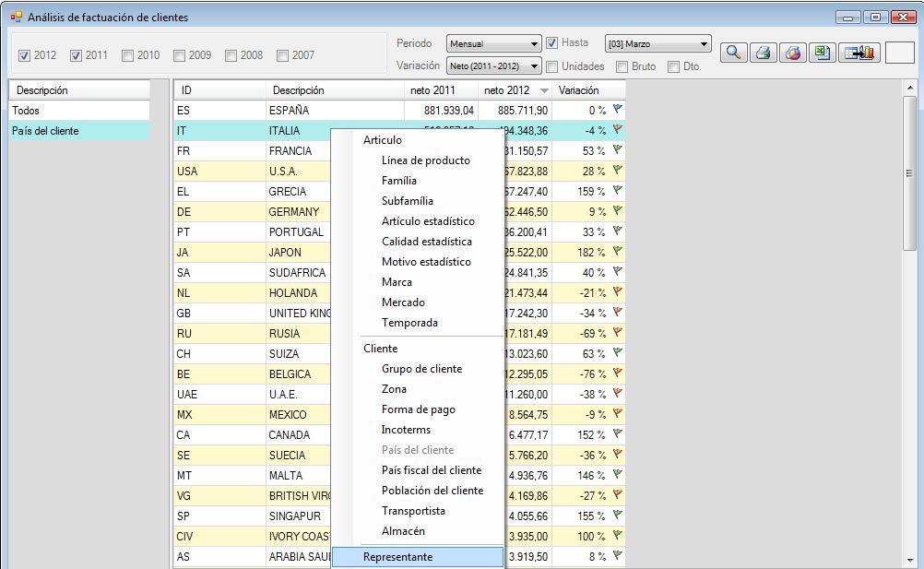Toggle the Unidades checkbox
Image resolution: width=924 pixels, height=569 pixels.
coord(552,66)
